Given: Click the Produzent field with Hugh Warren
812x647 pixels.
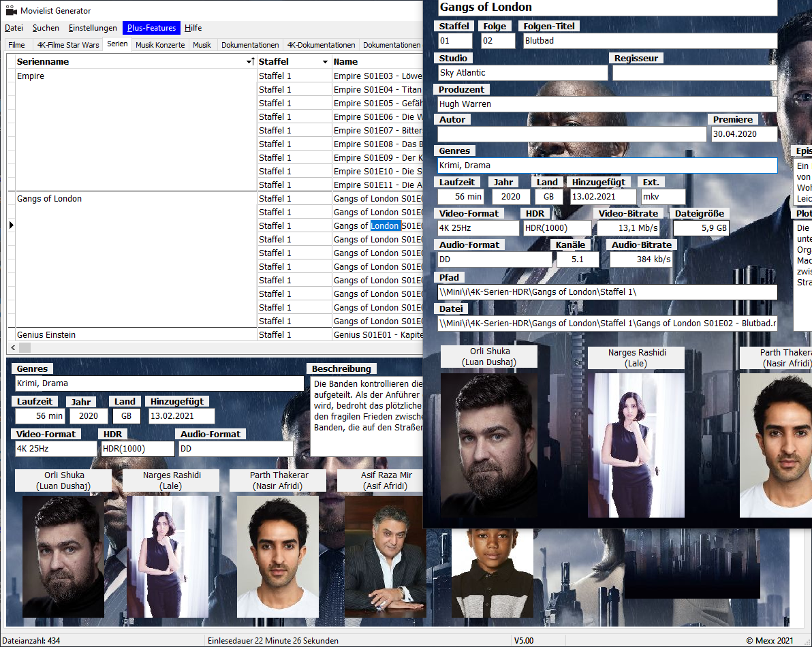Looking at the screenshot, I should [608, 104].
